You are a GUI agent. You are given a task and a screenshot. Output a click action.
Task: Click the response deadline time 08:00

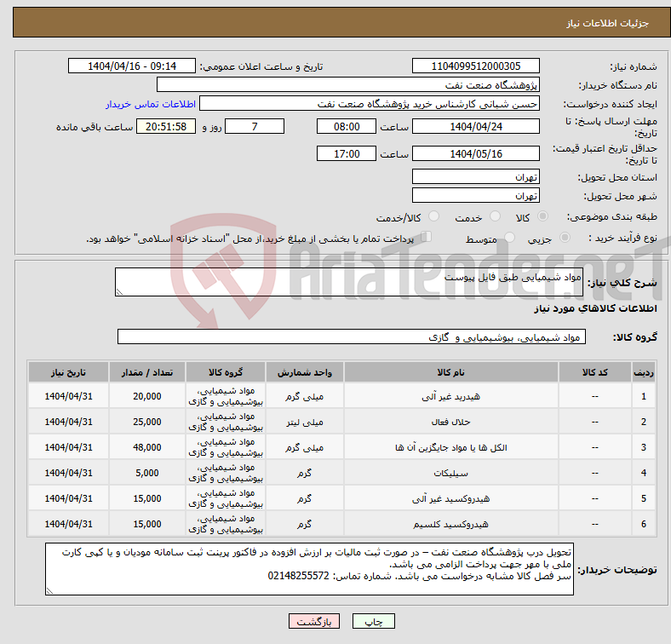(x=347, y=126)
